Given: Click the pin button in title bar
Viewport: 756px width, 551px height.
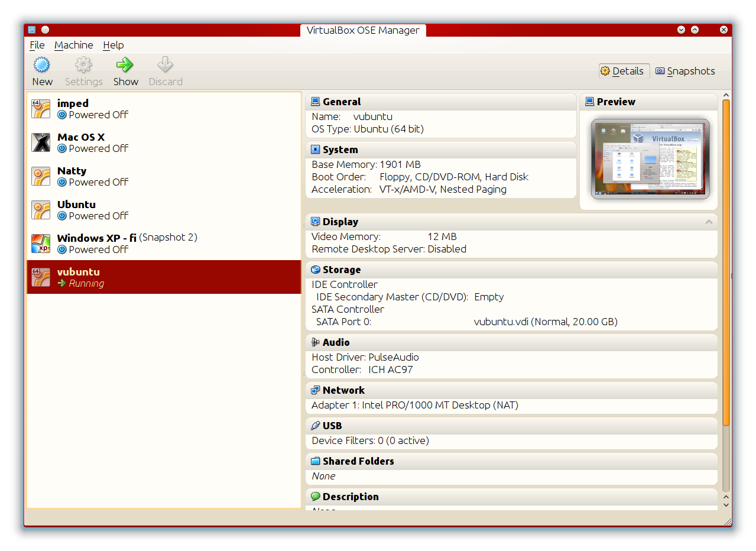Looking at the screenshot, I should 46,30.
